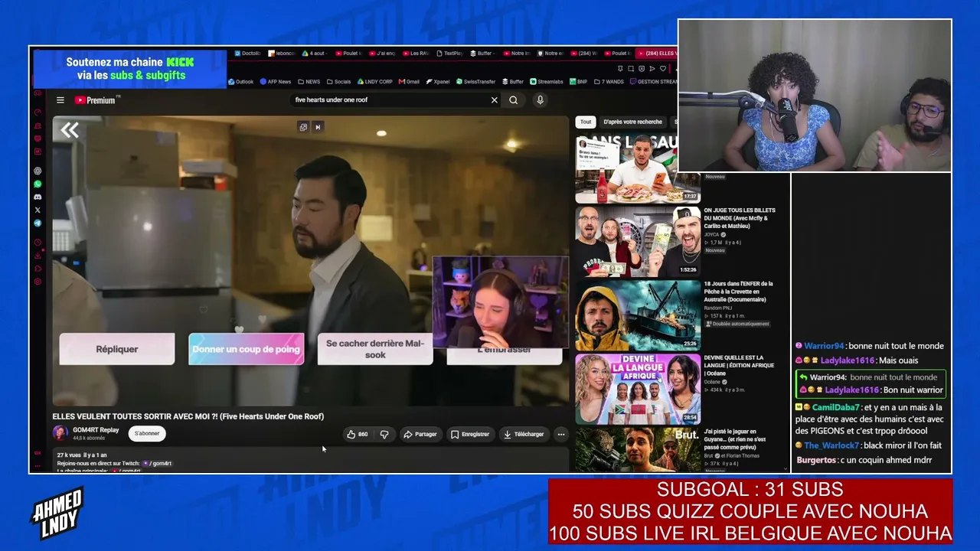Expand the Socials bookmark folder
This screenshot has width=980, height=551.
point(338,82)
